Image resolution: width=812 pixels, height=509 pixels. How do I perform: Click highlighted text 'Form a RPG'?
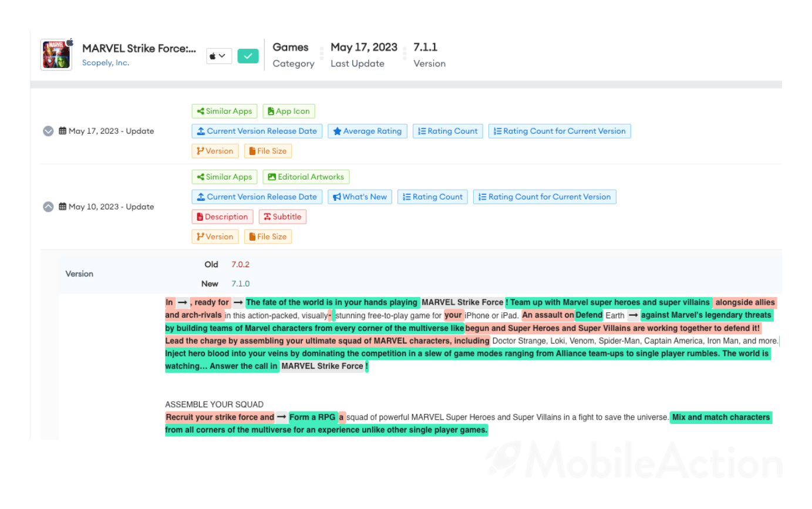(312, 417)
